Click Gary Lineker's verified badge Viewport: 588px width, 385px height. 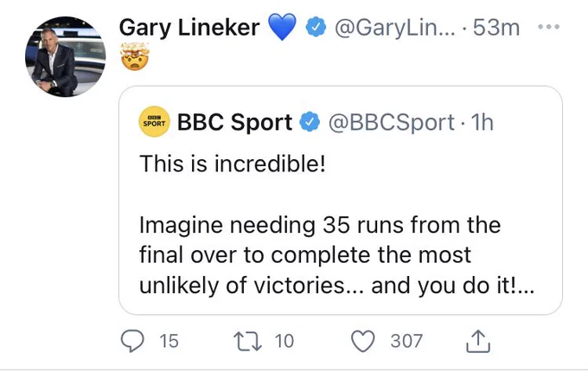point(316,27)
